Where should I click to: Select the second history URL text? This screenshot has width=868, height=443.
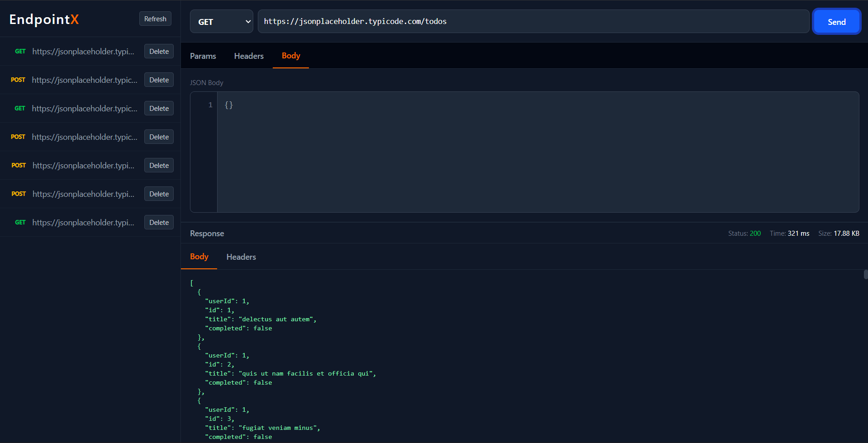click(x=84, y=80)
